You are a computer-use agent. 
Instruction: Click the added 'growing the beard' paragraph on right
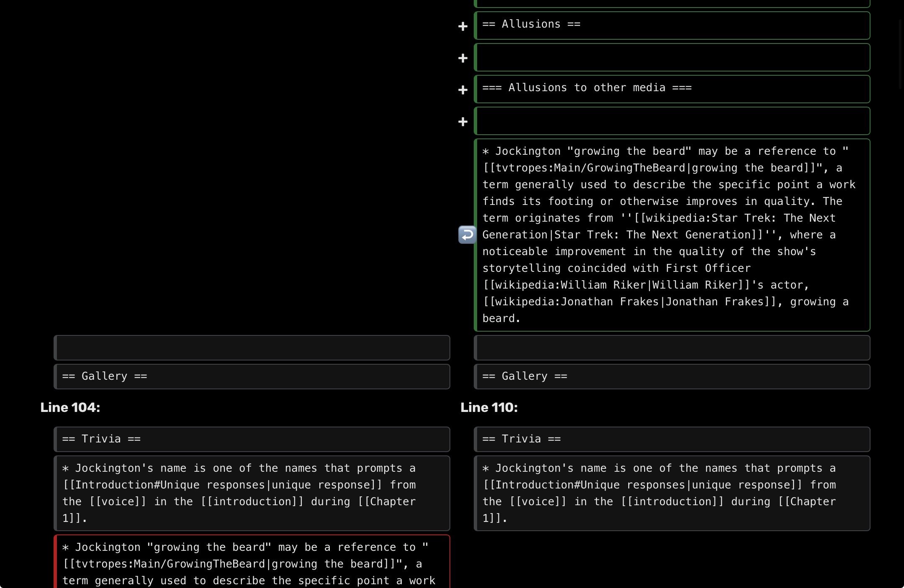pos(672,235)
